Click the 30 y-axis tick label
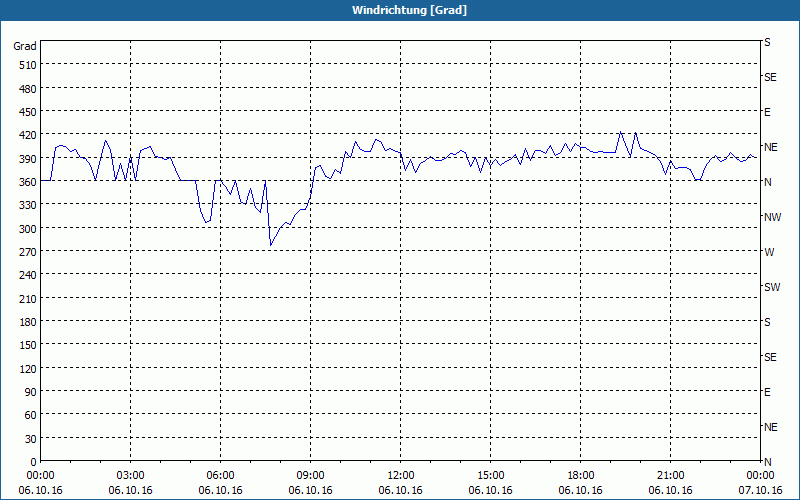This screenshot has height=500, width=800. 31,439
